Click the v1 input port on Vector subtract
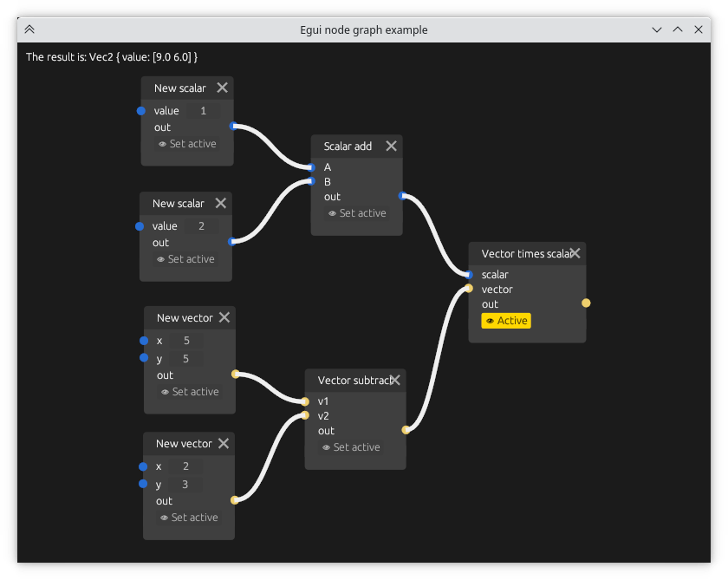 tap(305, 401)
